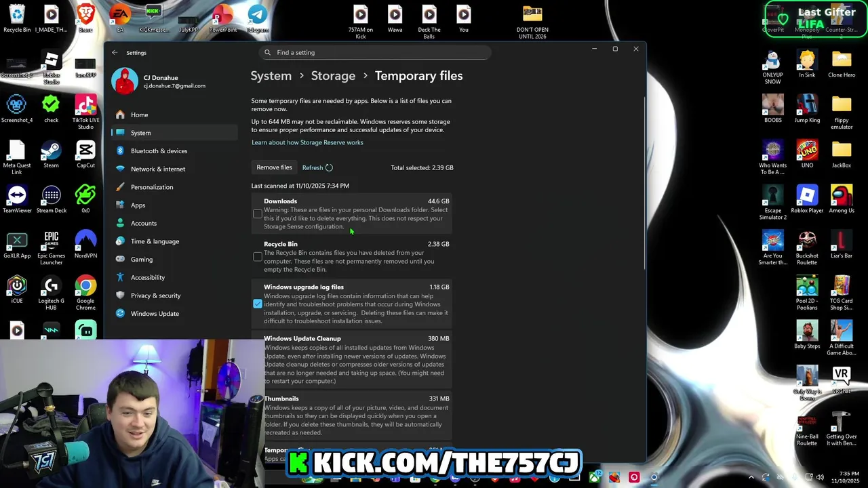Go to Apps settings

point(174,205)
